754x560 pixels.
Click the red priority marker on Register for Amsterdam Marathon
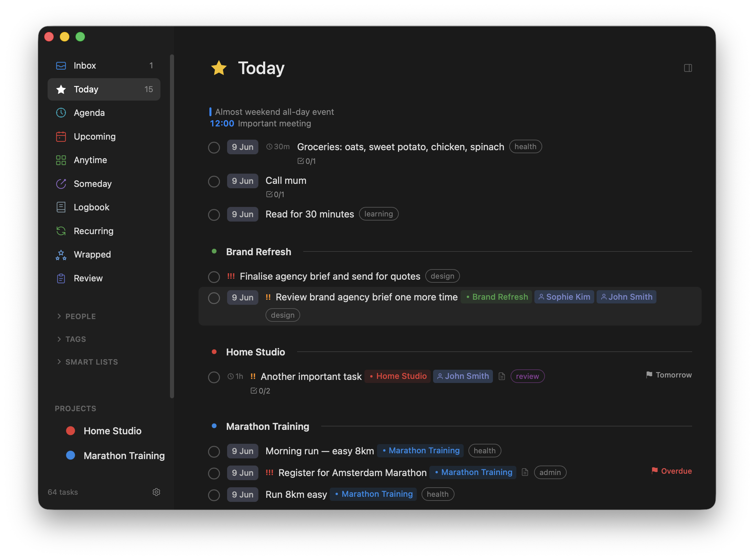[x=270, y=473]
